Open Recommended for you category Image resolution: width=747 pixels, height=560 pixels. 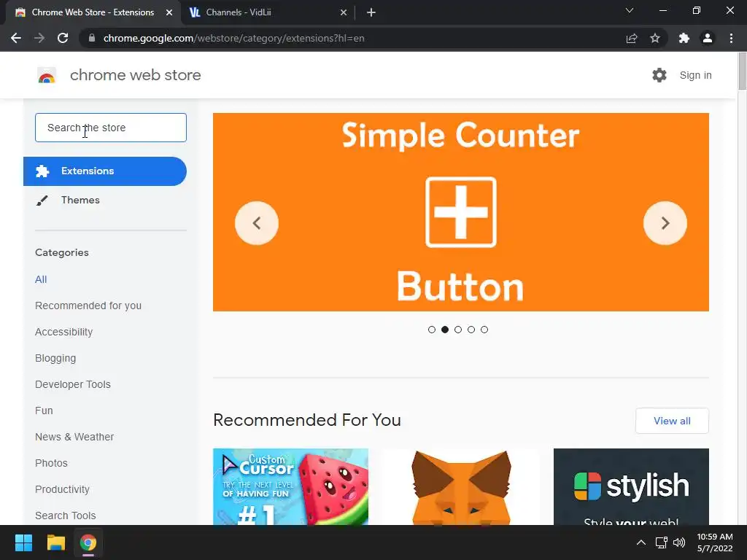point(88,306)
